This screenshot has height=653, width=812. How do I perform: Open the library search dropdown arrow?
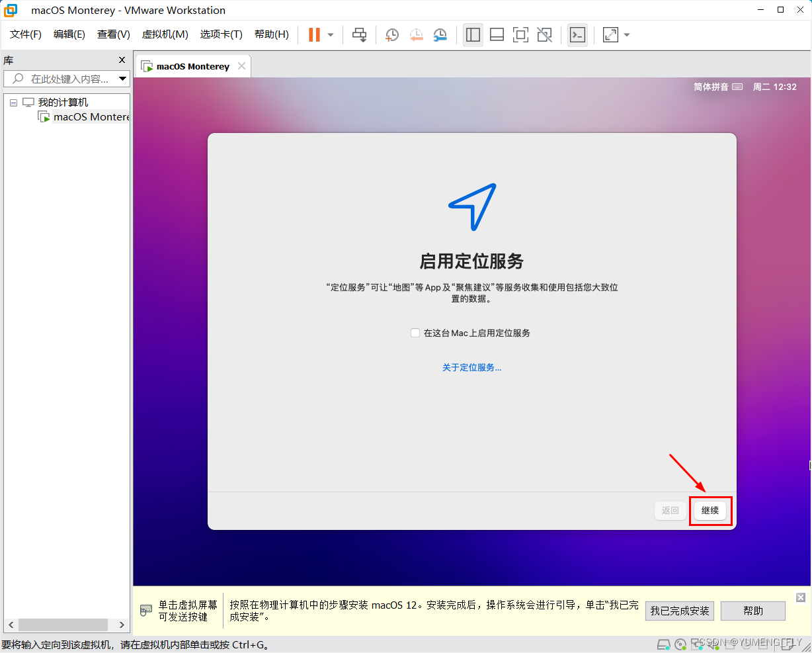click(123, 79)
